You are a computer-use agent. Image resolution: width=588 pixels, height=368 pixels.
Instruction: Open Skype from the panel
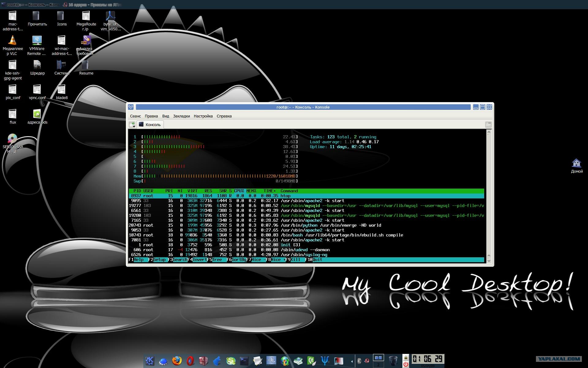point(231,361)
